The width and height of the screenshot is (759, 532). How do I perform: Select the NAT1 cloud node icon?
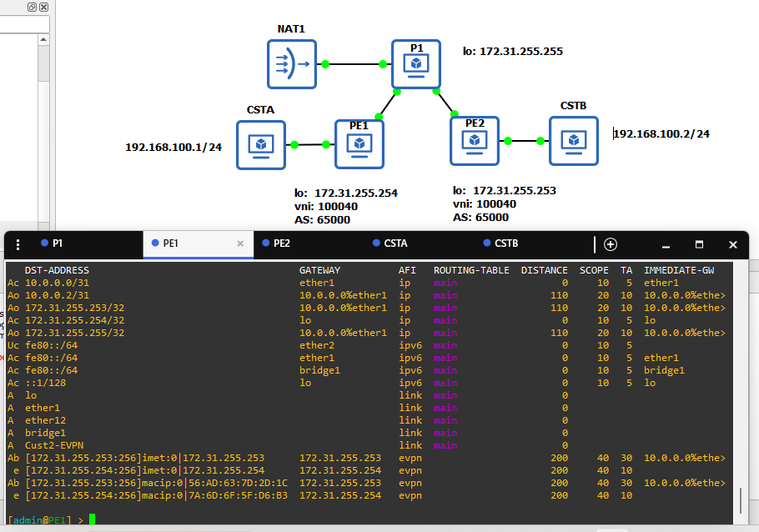click(292, 64)
